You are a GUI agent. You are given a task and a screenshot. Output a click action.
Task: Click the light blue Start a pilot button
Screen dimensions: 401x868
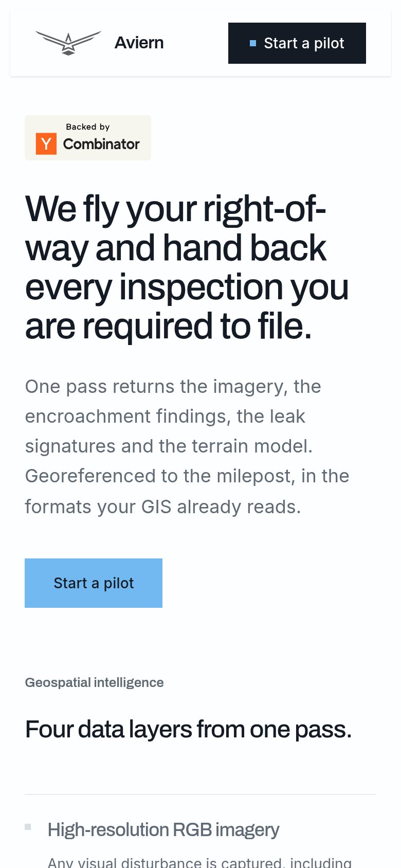pos(94,583)
